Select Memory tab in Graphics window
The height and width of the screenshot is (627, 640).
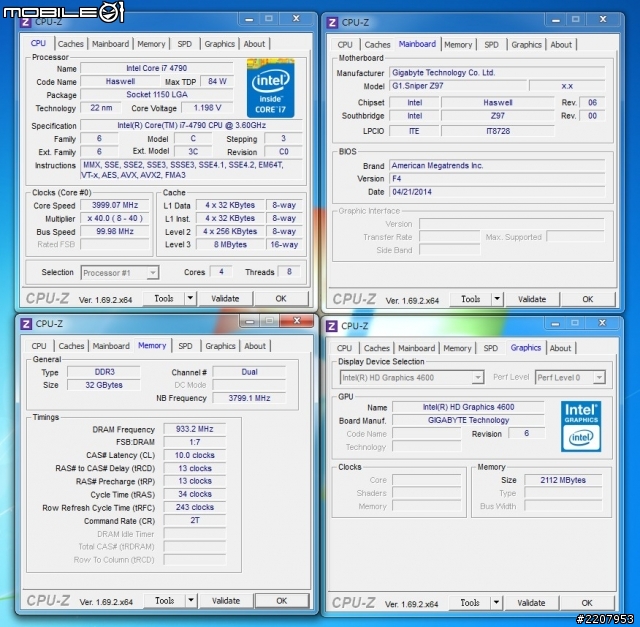[457, 348]
